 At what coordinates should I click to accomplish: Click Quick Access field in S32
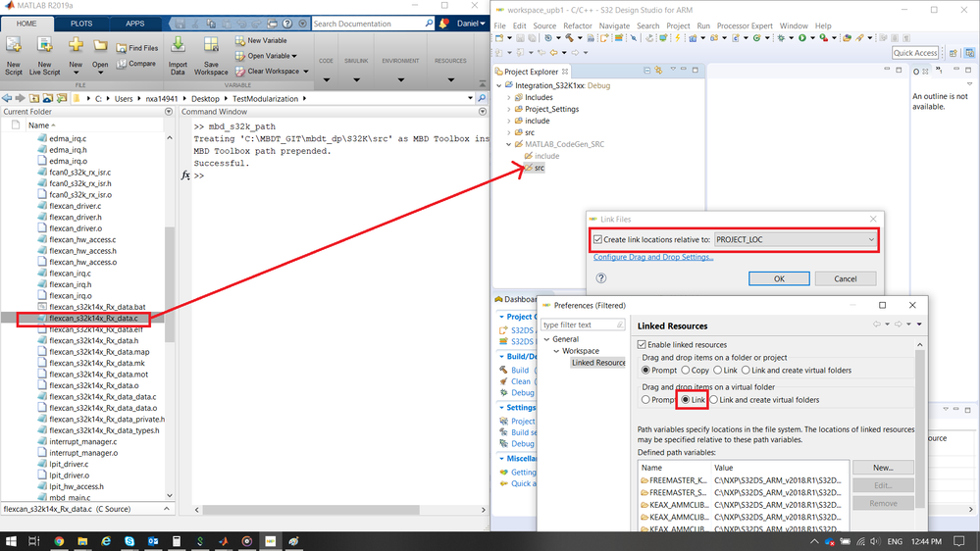coord(915,53)
